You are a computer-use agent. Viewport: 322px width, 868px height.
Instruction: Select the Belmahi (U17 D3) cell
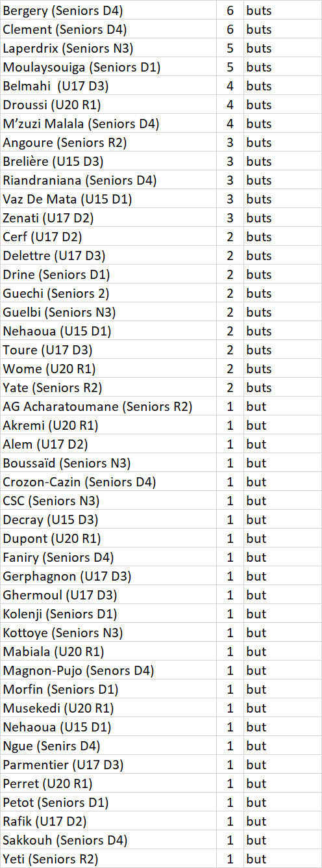pos(108,86)
